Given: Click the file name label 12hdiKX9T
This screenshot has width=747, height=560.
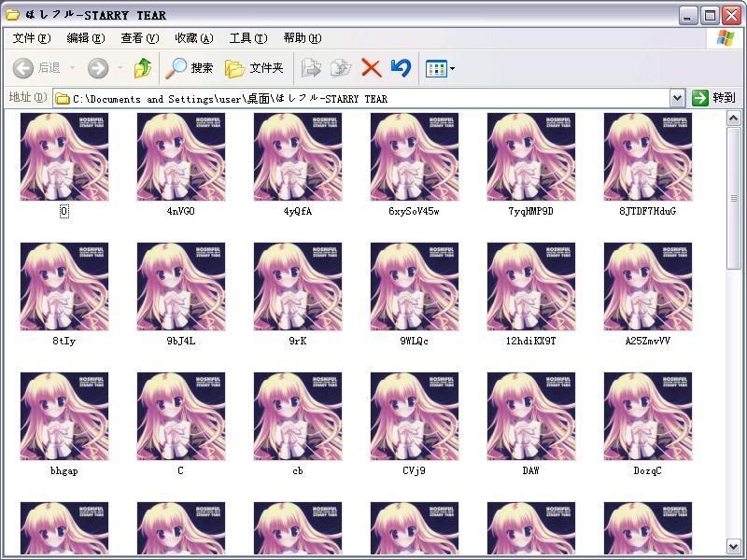Looking at the screenshot, I should coord(531,341).
